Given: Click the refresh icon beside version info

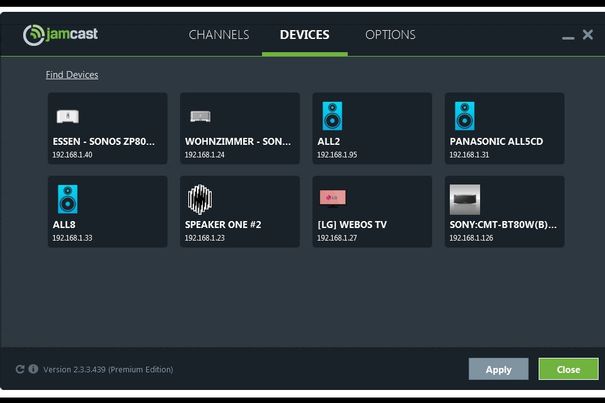Looking at the screenshot, I should tap(20, 369).
